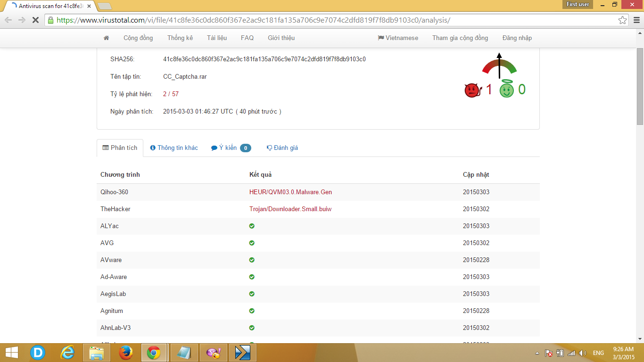
Task: Open the Chrome hamburger menu
Action: [636, 20]
